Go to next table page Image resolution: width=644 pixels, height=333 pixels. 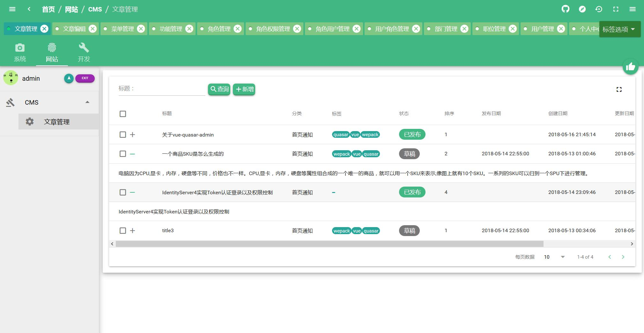click(623, 257)
